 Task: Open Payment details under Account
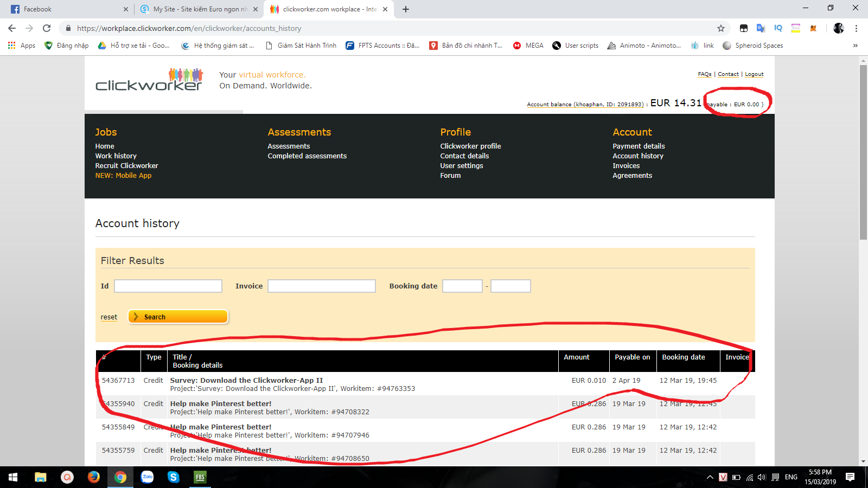coord(639,146)
